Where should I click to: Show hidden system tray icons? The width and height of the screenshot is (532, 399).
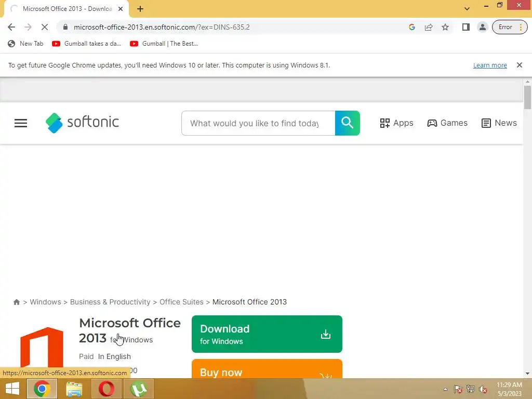point(445,390)
